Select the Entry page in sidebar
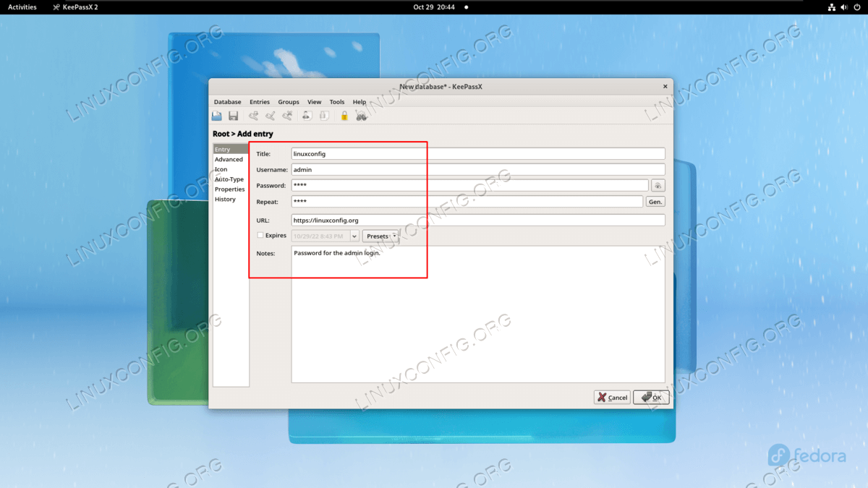The width and height of the screenshot is (868, 488). (x=231, y=150)
